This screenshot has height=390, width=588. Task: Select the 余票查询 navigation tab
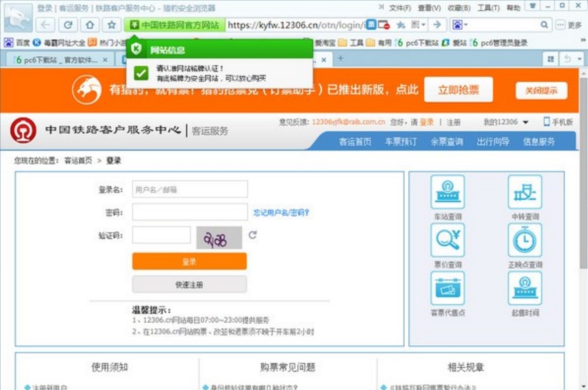(447, 141)
